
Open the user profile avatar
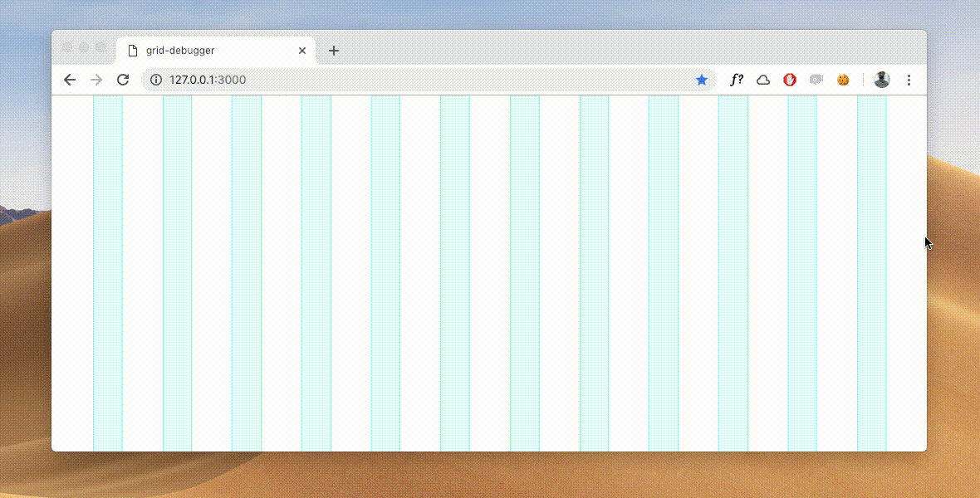882,80
